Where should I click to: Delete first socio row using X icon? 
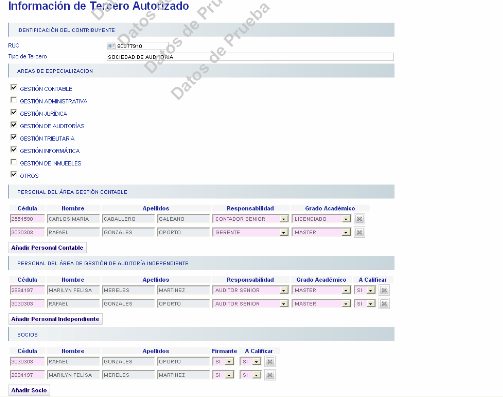point(270,362)
